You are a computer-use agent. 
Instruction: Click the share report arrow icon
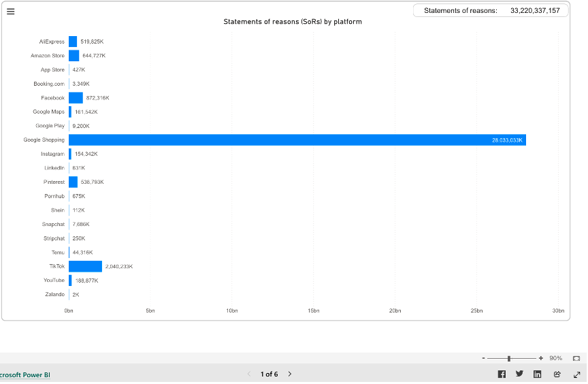pyautogui.click(x=557, y=374)
